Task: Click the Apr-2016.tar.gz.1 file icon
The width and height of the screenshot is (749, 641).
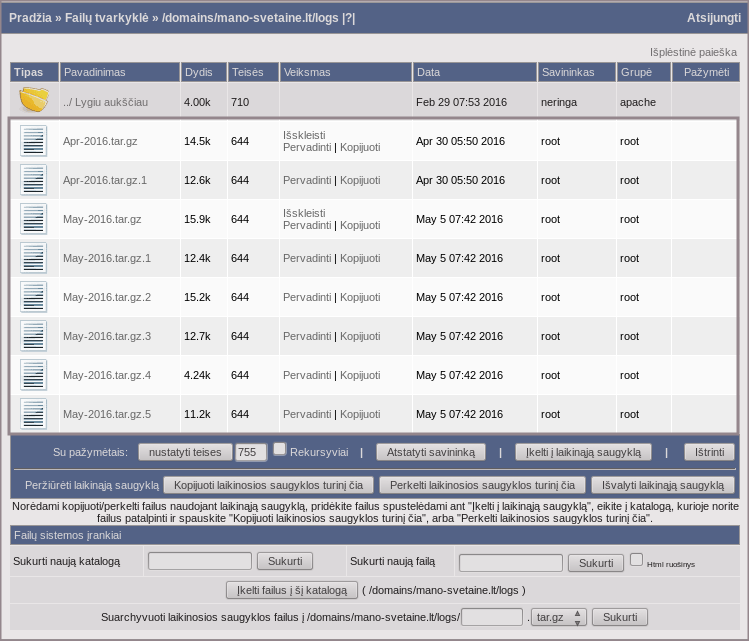Action: 34,180
